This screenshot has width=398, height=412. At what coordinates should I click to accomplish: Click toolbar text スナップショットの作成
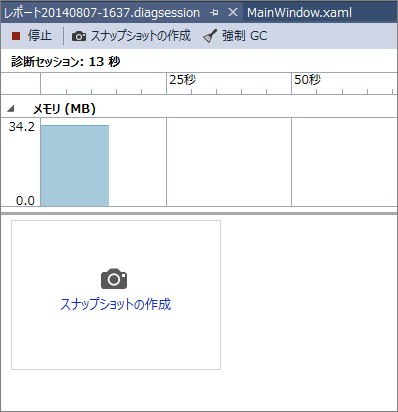140,35
